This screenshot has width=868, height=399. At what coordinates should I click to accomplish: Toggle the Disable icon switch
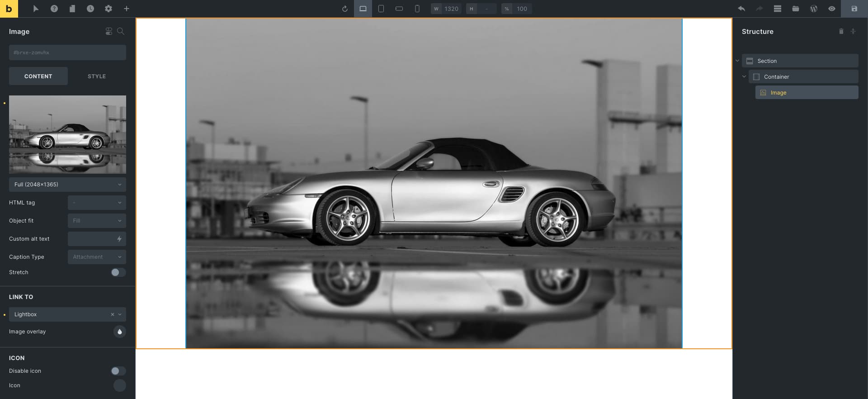[x=118, y=371]
